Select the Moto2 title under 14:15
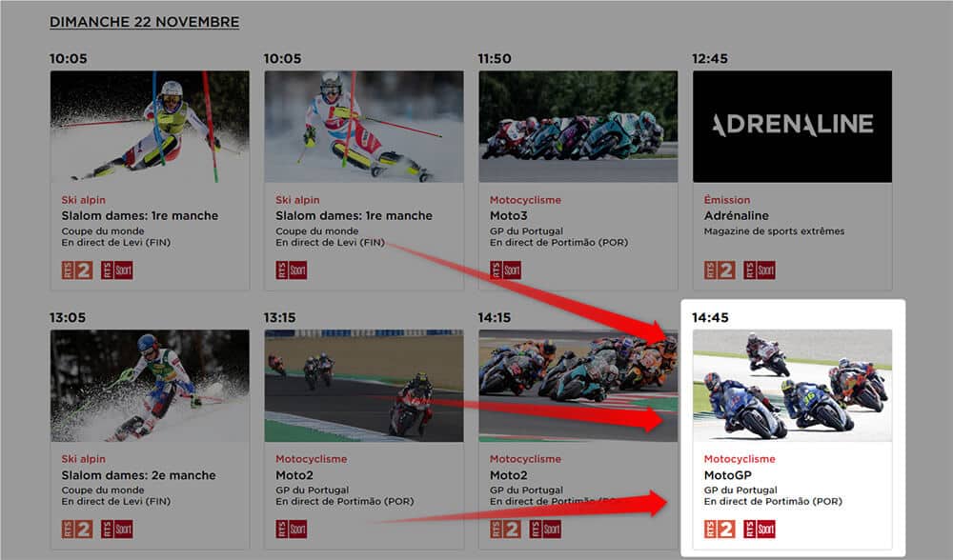The height and width of the screenshot is (560, 953). click(509, 475)
